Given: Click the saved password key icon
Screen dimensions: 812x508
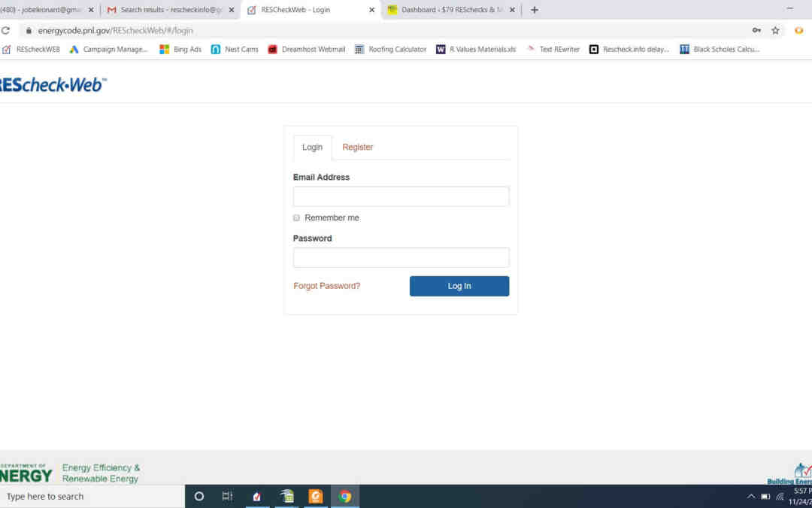Looking at the screenshot, I should tap(756, 31).
